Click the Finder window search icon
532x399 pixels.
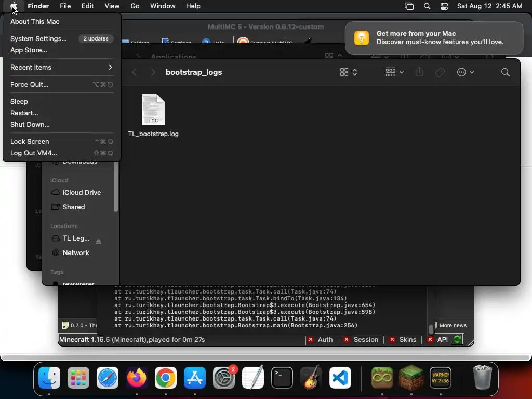point(505,72)
